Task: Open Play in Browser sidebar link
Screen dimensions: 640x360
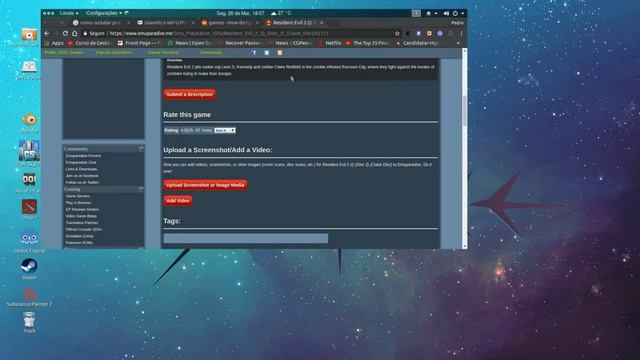Action: 78,202
